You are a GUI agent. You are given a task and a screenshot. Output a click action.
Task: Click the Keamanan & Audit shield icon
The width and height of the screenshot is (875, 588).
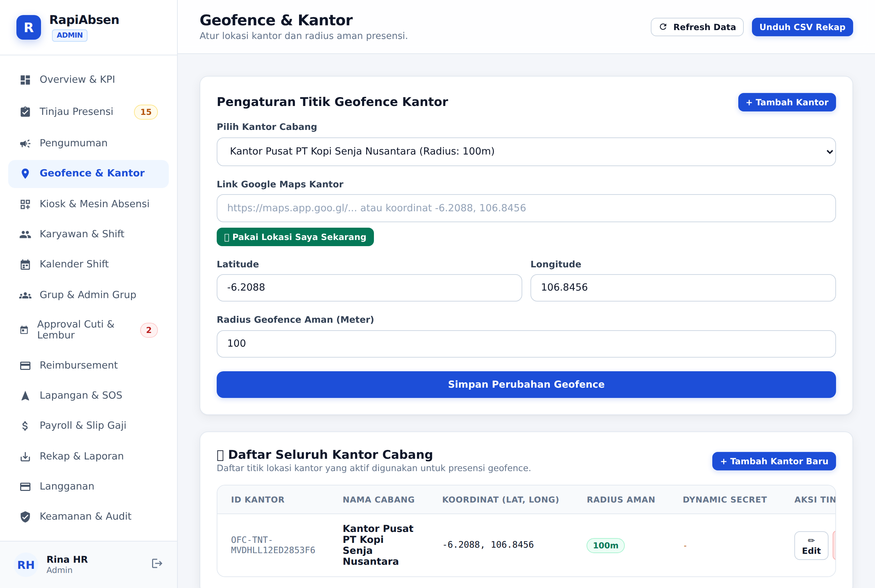pos(25,517)
